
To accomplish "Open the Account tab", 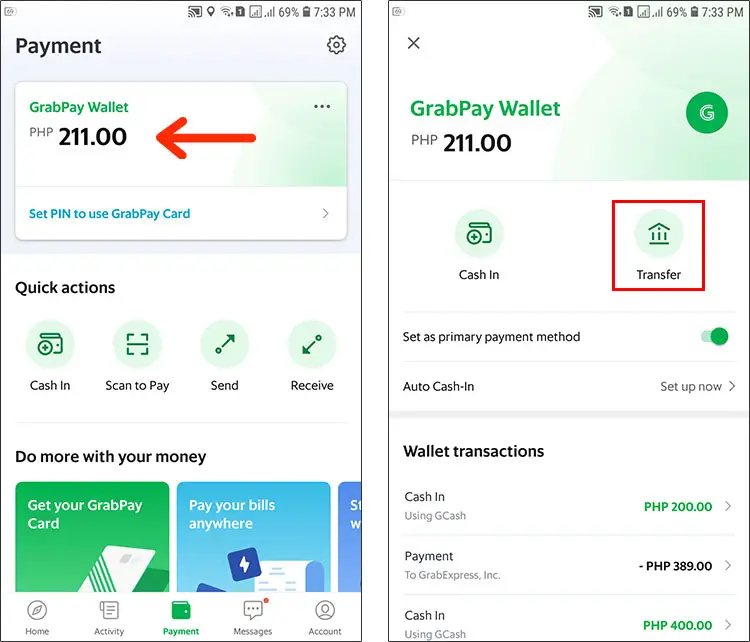I will pyautogui.click(x=325, y=618).
